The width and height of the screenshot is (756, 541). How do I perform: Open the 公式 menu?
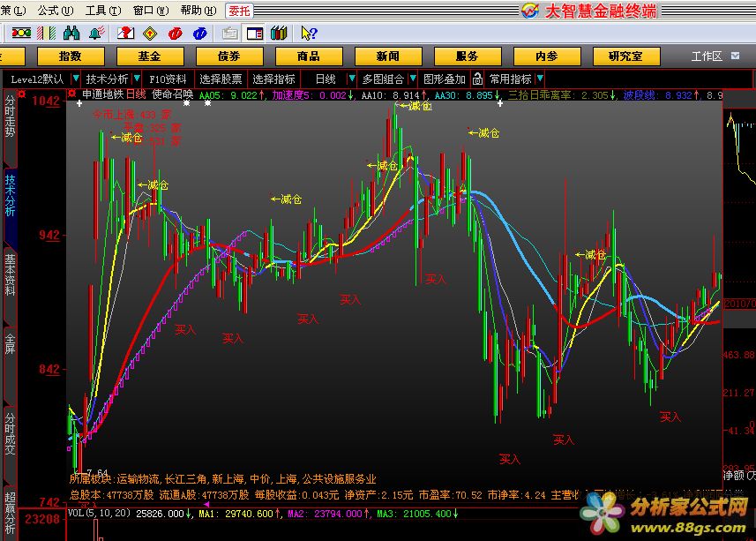pos(55,11)
